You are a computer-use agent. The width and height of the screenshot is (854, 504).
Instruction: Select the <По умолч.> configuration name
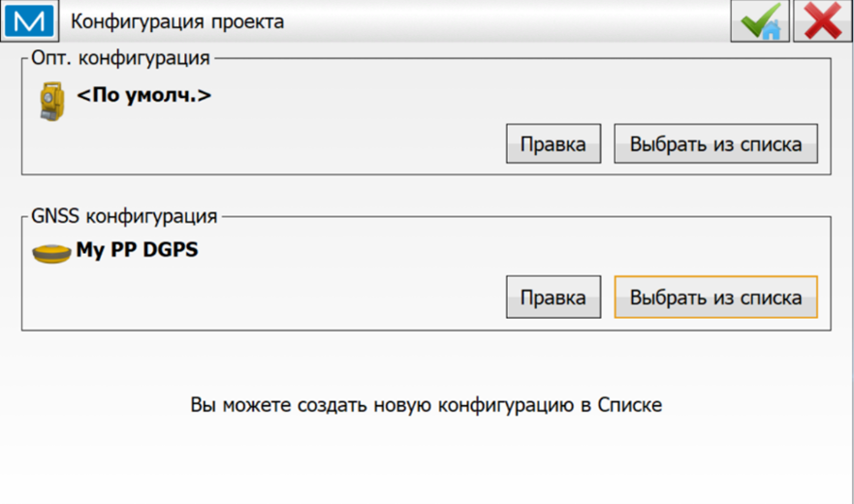(x=143, y=95)
